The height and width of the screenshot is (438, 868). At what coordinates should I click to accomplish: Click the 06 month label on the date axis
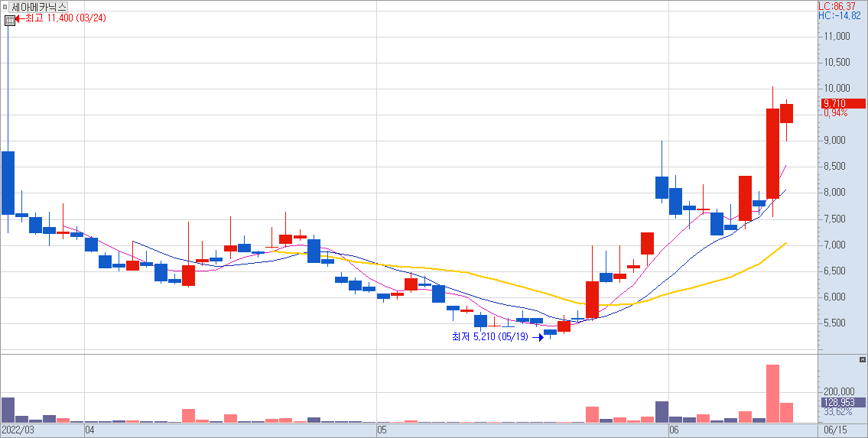[675, 430]
